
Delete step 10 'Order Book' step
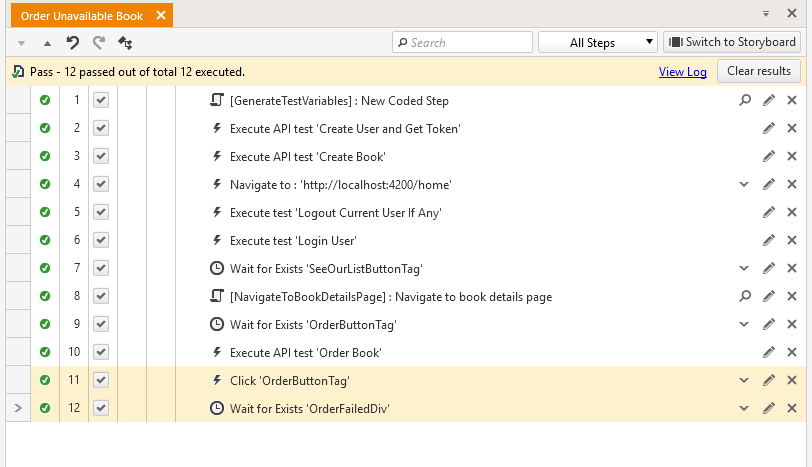click(792, 352)
